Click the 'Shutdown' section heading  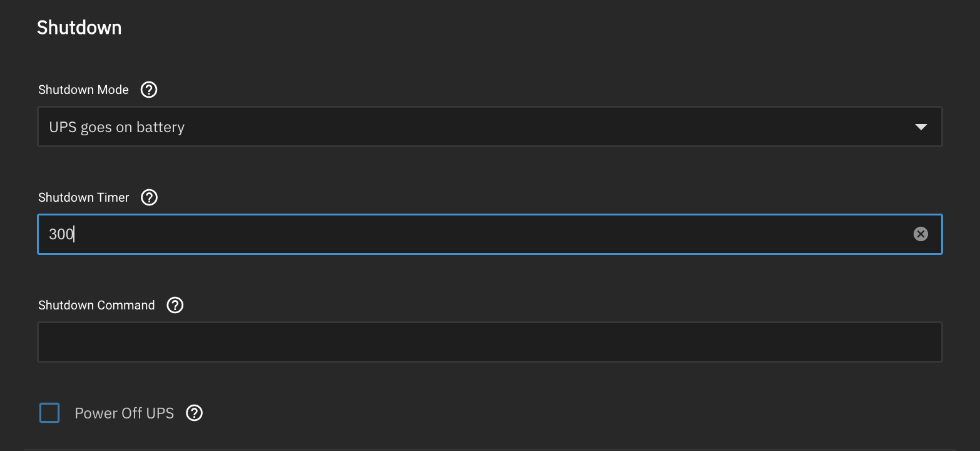(79, 28)
